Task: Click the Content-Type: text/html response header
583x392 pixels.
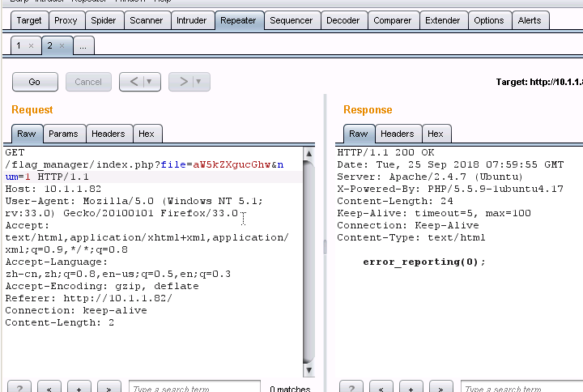Action: point(411,237)
